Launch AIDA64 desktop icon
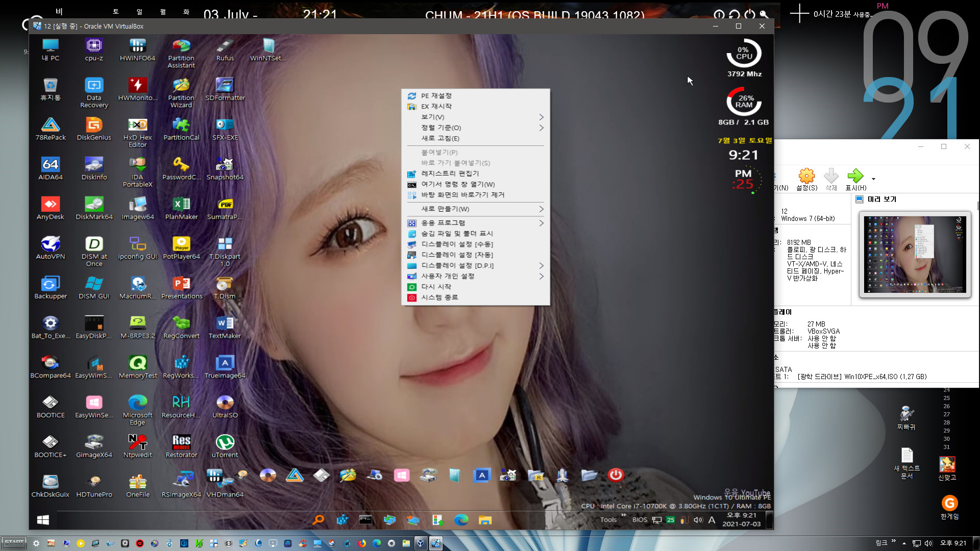Image resolution: width=980 pixels, height=551 pixels. (x=51, y=169)
